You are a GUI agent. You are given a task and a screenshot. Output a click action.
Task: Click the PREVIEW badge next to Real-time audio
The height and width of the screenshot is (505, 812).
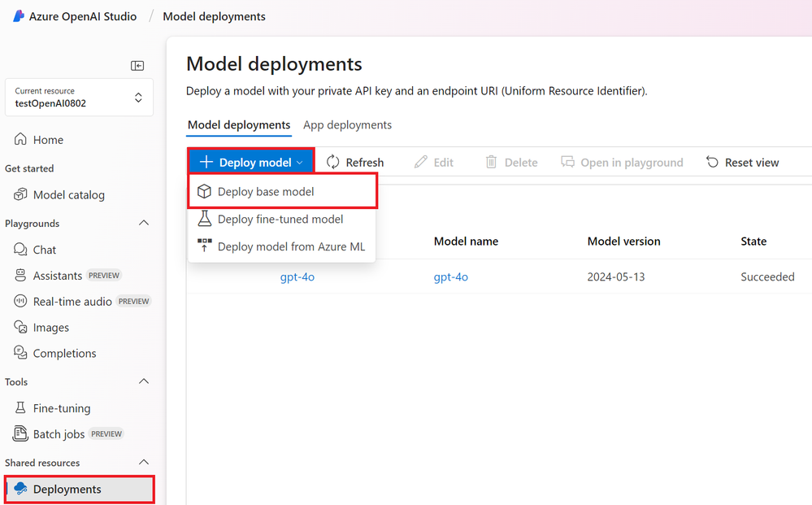coord(133,301)
